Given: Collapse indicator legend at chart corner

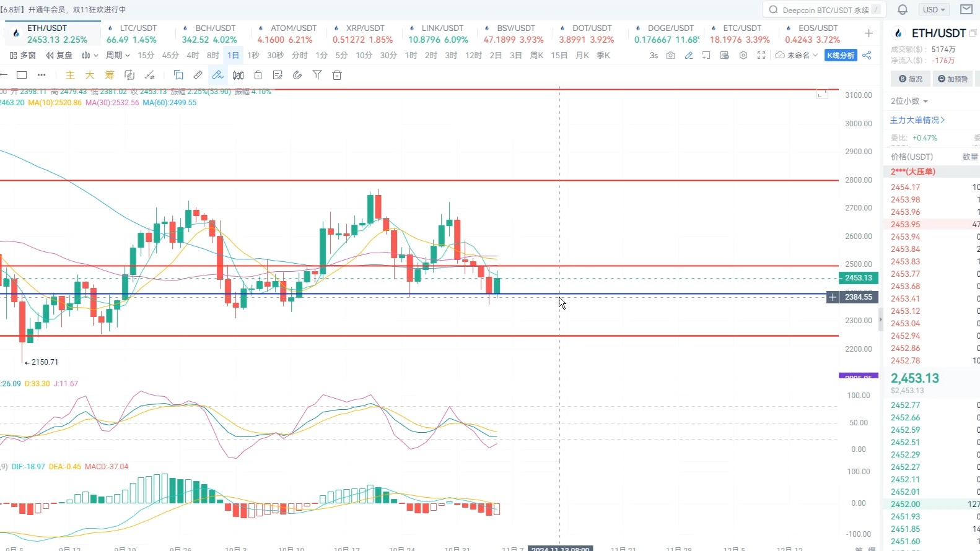Looking at the screenshot, I should coord(822,94).
